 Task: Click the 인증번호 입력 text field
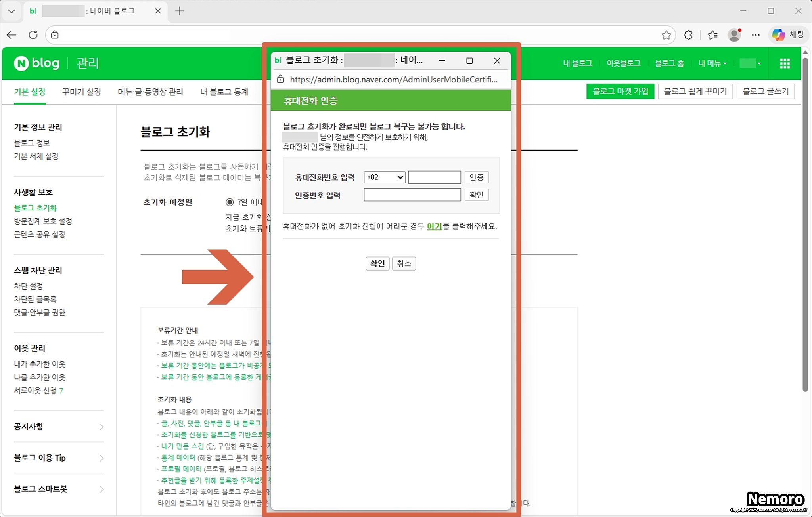(412, 195)
